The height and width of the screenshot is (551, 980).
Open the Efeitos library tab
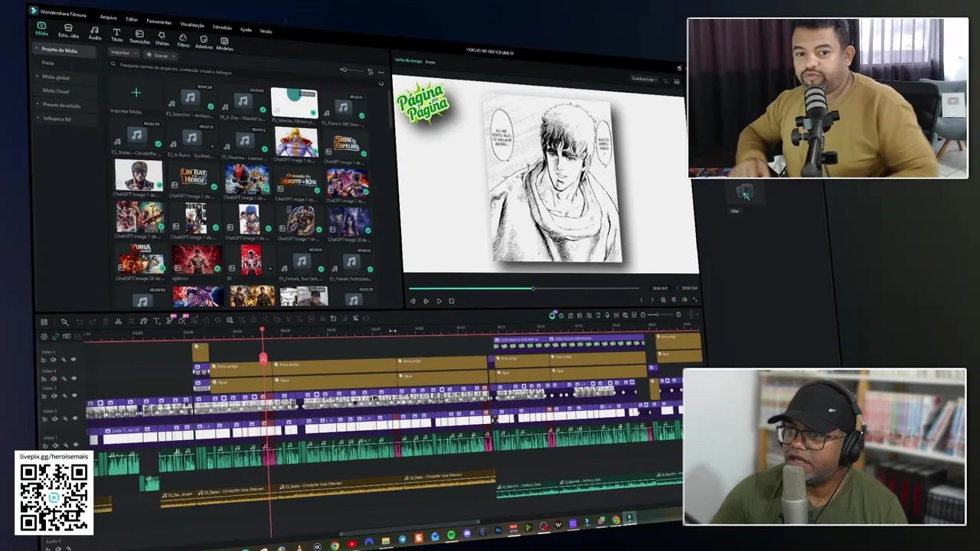pos(162,39)
